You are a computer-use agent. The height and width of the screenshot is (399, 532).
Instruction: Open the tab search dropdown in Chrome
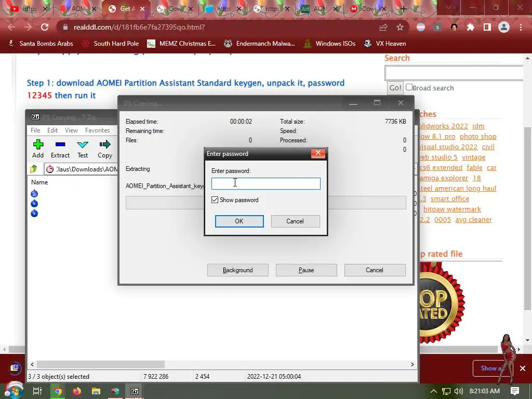[448, 7]
